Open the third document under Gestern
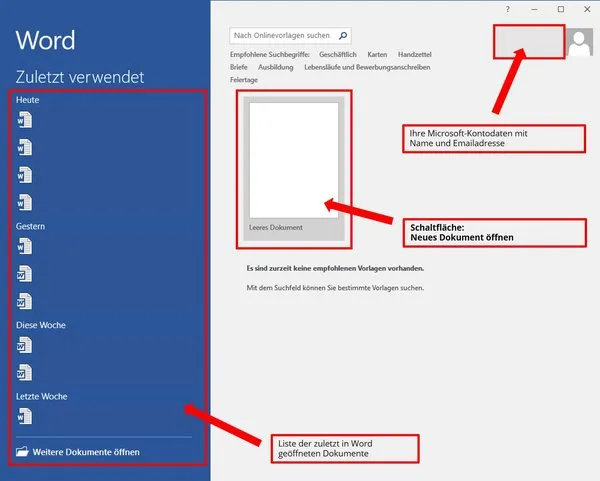Viewport: 600px width, 481px height. click(25, 301)
